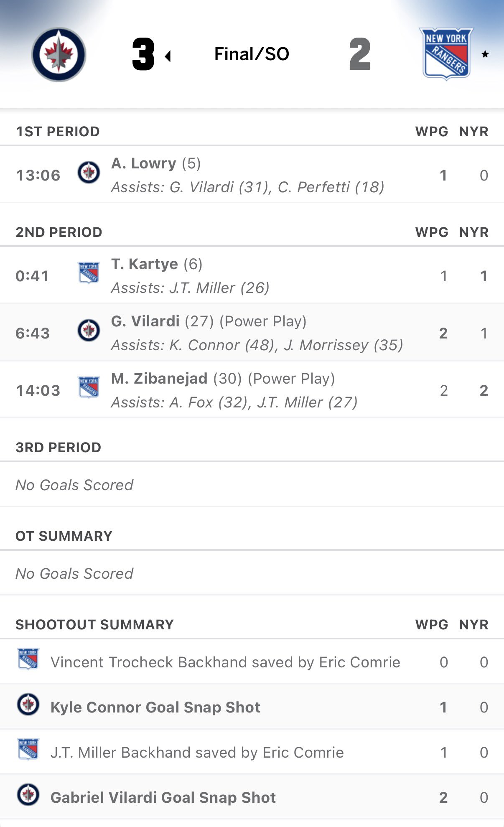Tap the Shootout Summary section header
The height and width of the screenshot is (827, 504).
(94, 625)
